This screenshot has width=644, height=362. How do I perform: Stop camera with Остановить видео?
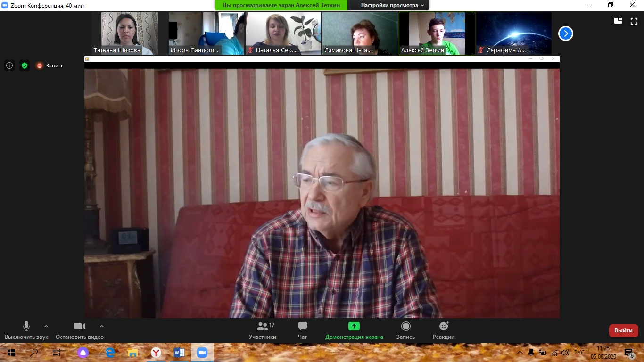(x=79, y=330)
